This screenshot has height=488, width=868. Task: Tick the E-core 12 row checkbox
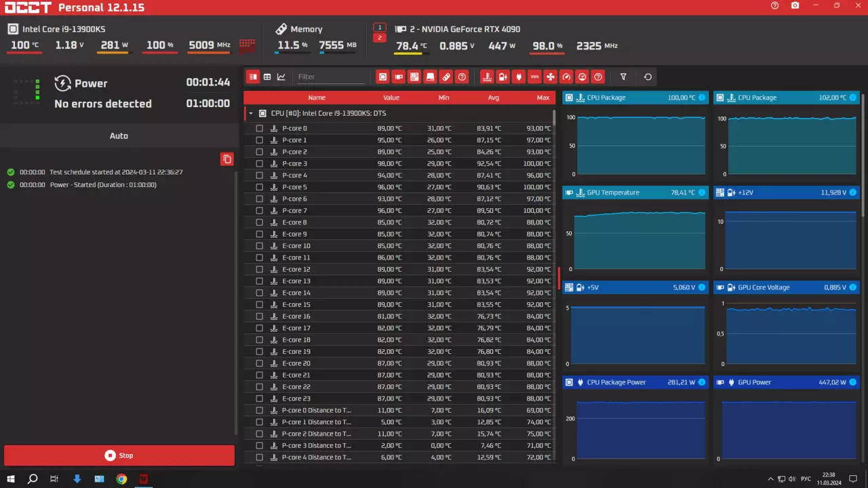pyautogui.click(x=259, y=269)
